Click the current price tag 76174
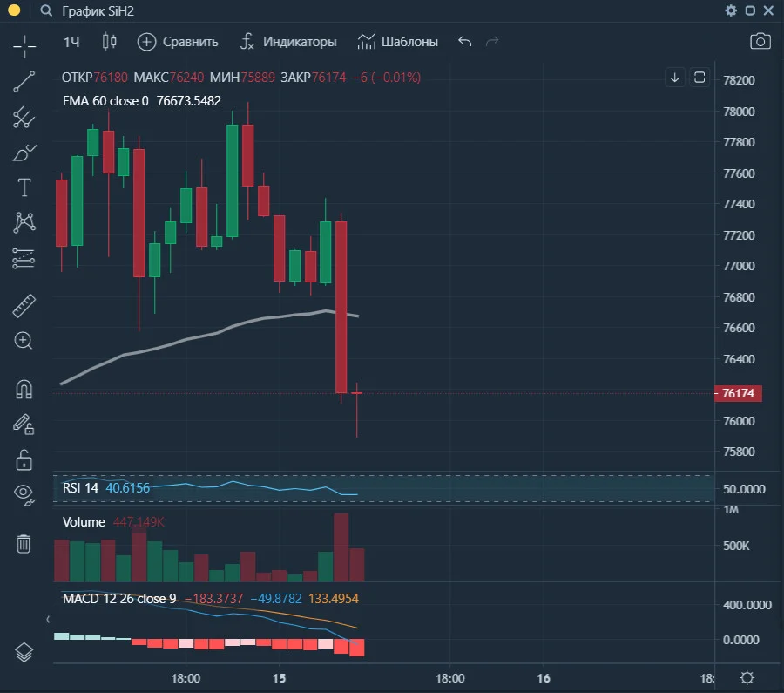The image size is (784, 693). [738, 393]
